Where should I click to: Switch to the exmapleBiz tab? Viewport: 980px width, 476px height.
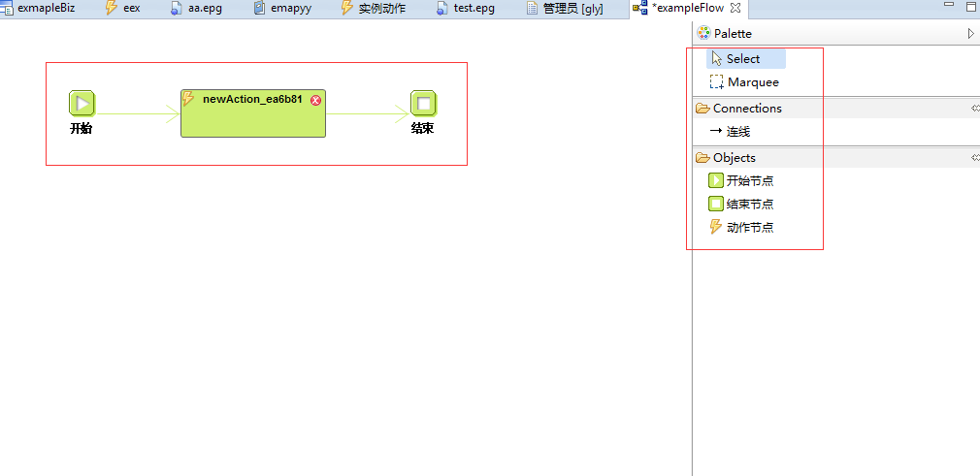click(x=38, y=9)
